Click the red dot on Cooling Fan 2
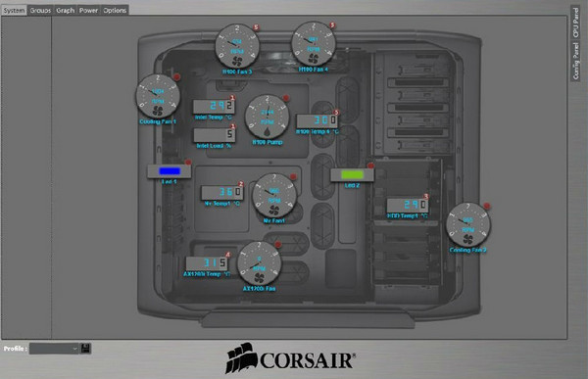The width and height of the screenshot is (588, 379). tap(487, 206)
